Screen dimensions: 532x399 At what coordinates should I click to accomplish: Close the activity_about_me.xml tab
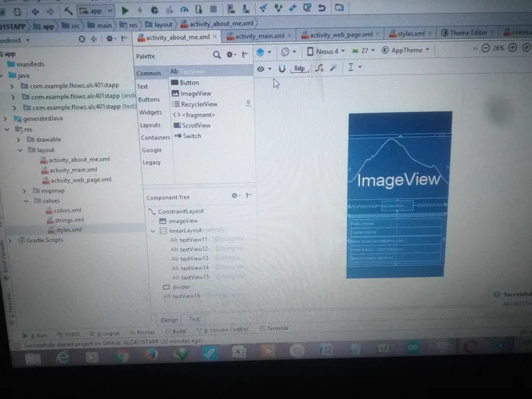[215, 37]
